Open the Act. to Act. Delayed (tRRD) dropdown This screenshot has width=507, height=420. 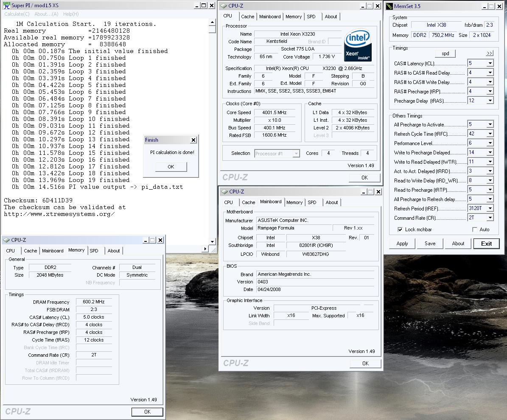pyautogui.click(x=490, y=171)
